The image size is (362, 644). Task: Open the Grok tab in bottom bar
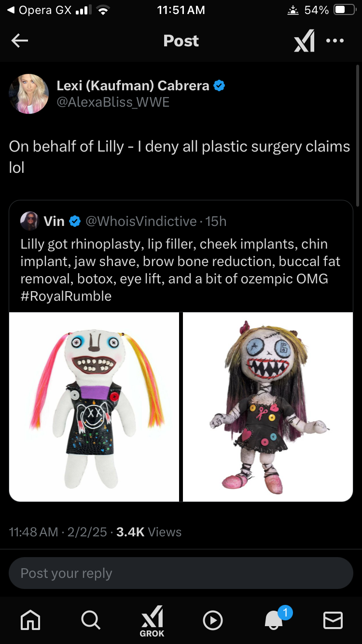coord(152,621)
